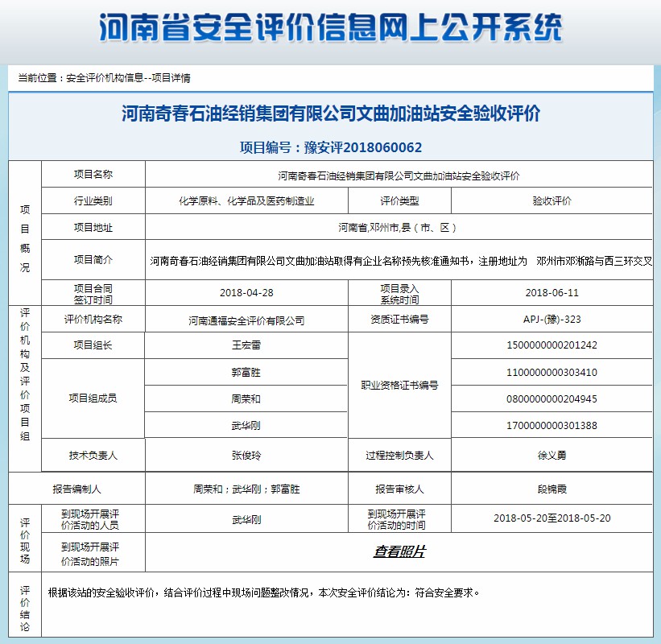Click the 项目组成员 label
The width and height of the screenshot is (661, 644).
coord(93,398)
